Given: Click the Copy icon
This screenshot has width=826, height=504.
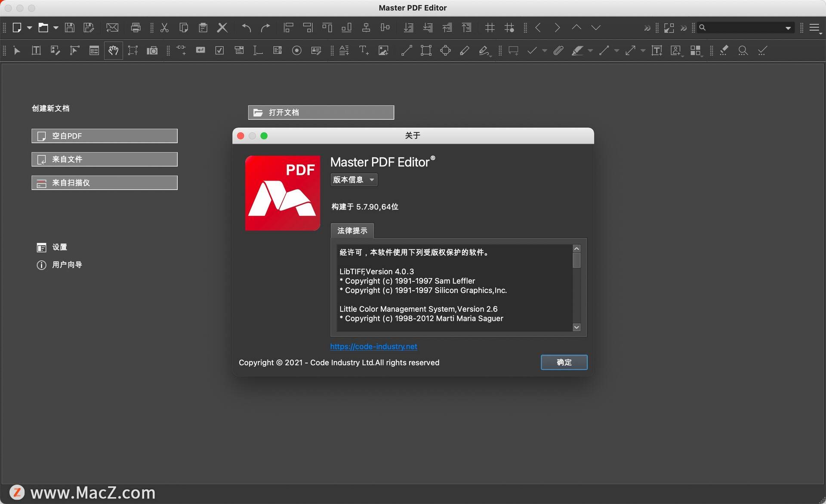Looking at the screenshot, I should [184, 28].
